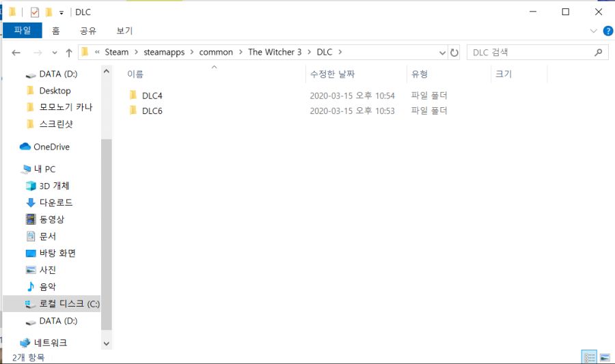Image resolution: width=615 pixels, height=364 pixels.
Task: Click The Witcher 3 breadcrumb
Action: tap(275, 52)
